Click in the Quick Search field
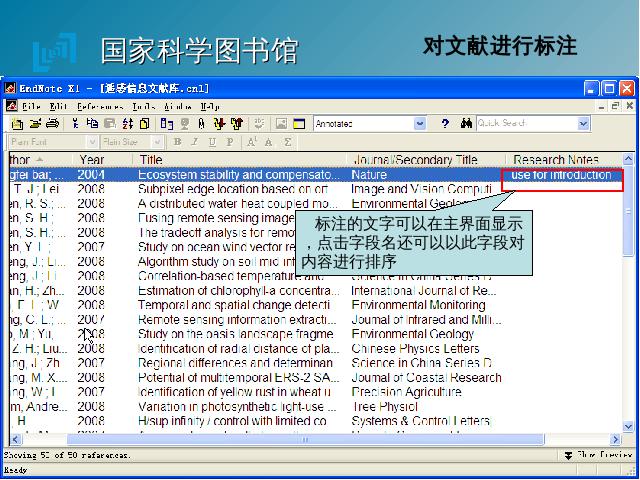The height and width of the screenshot is (480, 640). (x=527, y=124)
